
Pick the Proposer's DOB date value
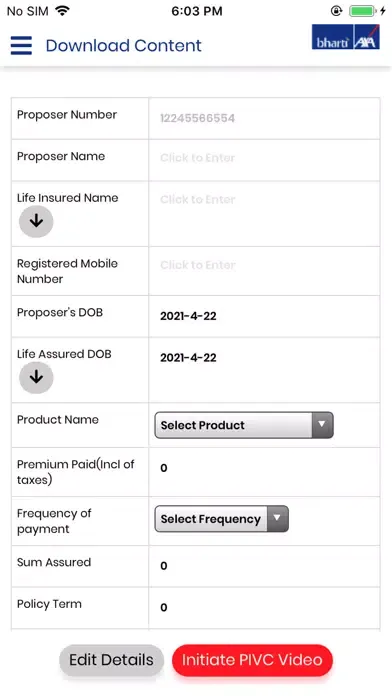(x=188, y=316)
